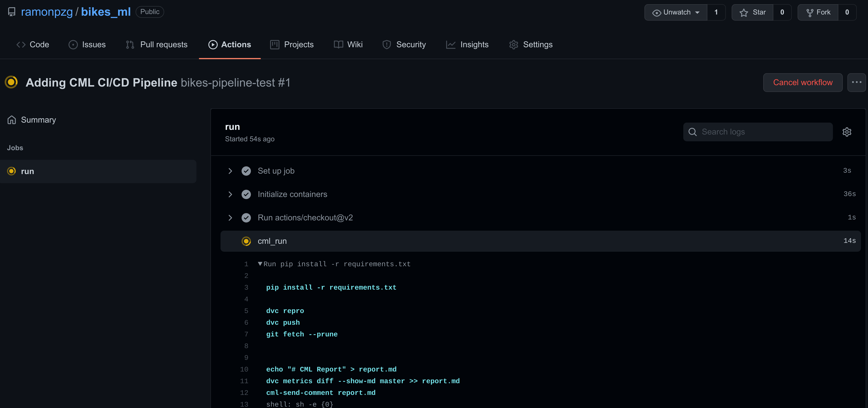Click the Star icon
Image resolution: width=868 pixels, height=408 pixels.
(744, 12)
